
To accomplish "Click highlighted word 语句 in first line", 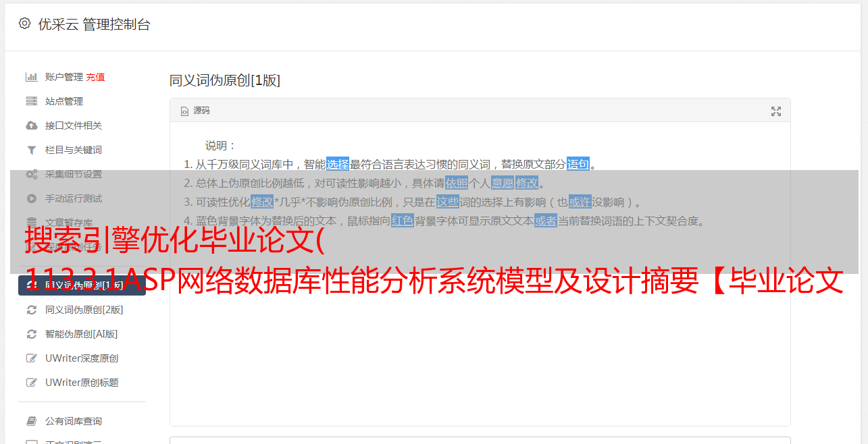I will click(578, 164).
